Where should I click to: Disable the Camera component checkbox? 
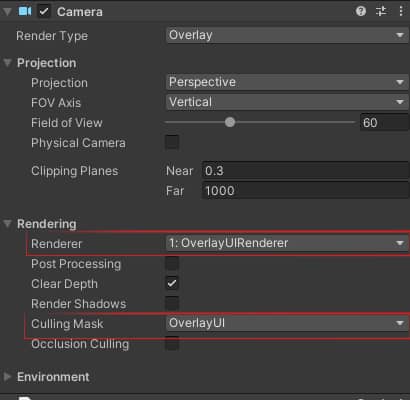point(44,12)
